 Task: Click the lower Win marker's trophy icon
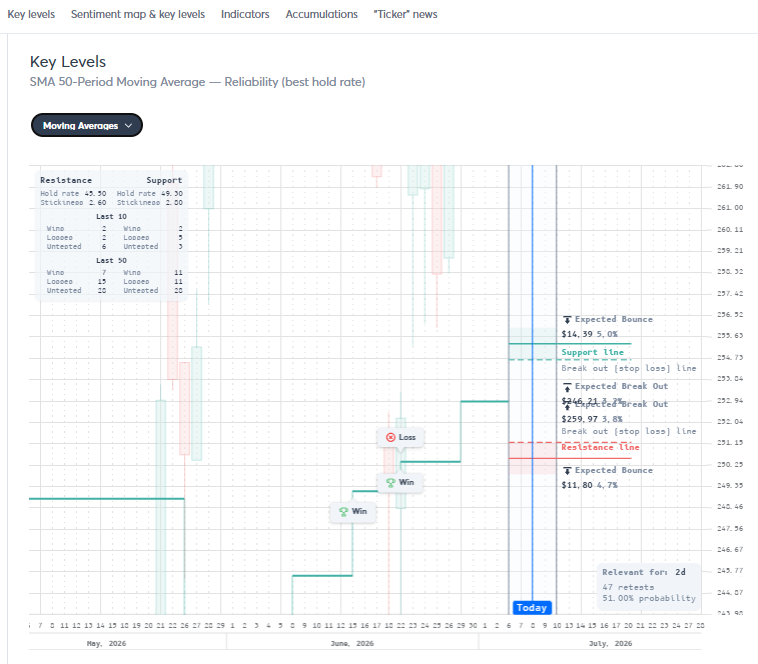(344, 511)
